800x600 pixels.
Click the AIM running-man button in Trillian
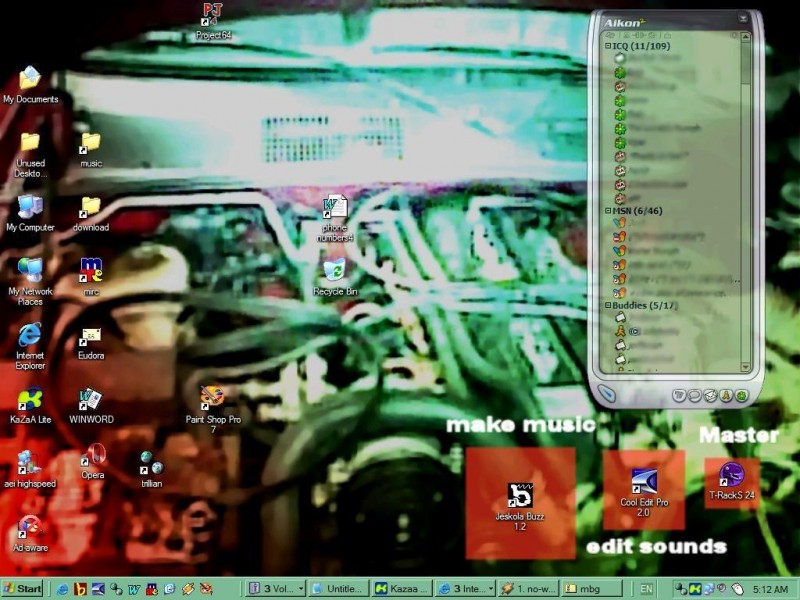pyautogui.click(x=726, y=395)
